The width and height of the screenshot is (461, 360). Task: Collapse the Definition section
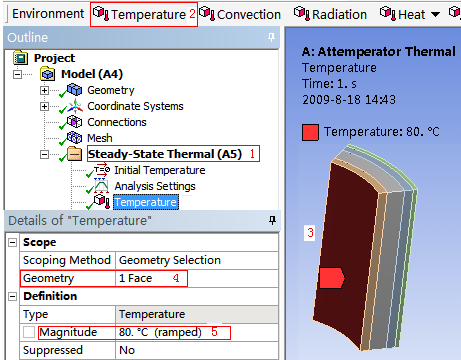(x=12, y=296)
